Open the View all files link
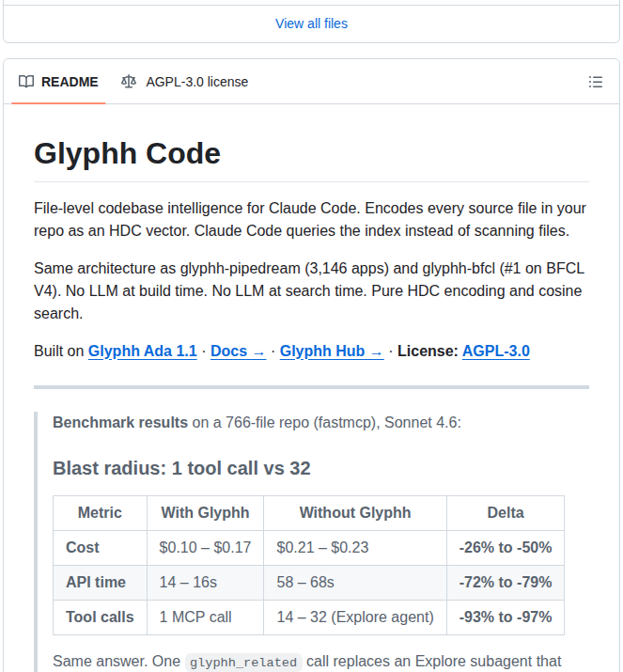Screen dimensions: 623x672 [x=311, y=23]
